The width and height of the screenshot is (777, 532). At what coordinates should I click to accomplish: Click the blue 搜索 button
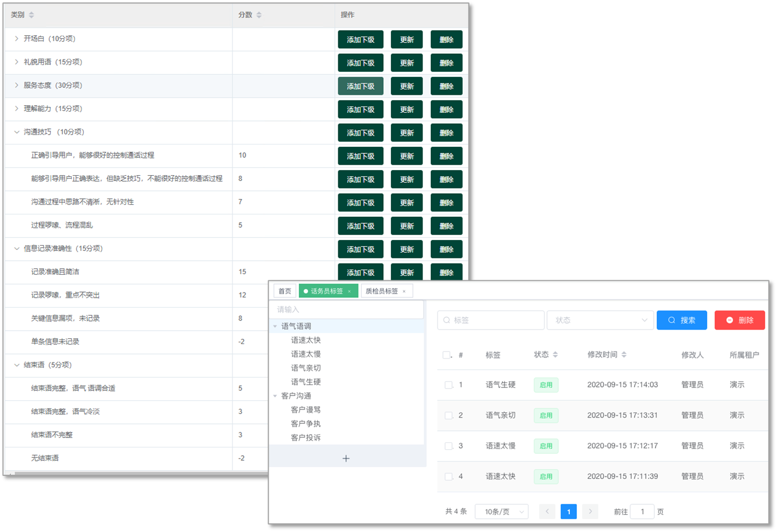[682, 320]
